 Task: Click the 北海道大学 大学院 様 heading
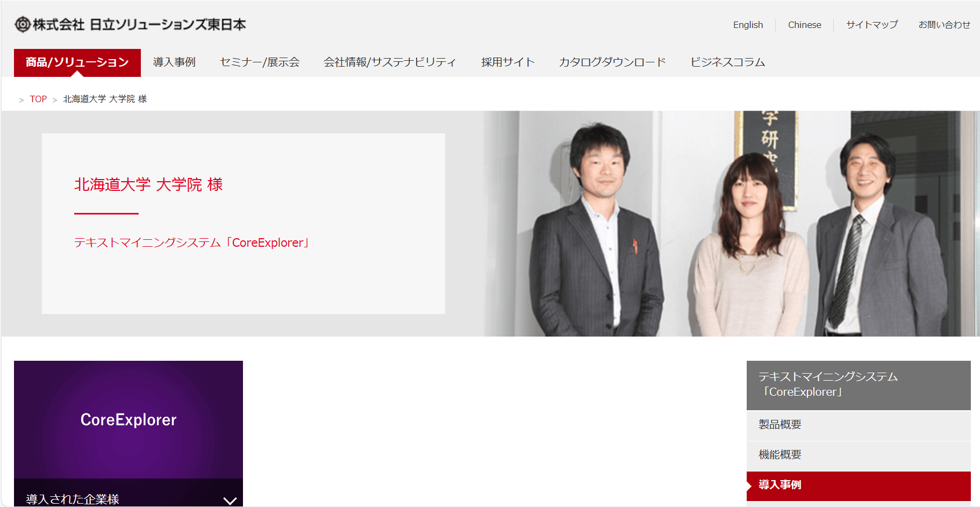coord(148,184)
